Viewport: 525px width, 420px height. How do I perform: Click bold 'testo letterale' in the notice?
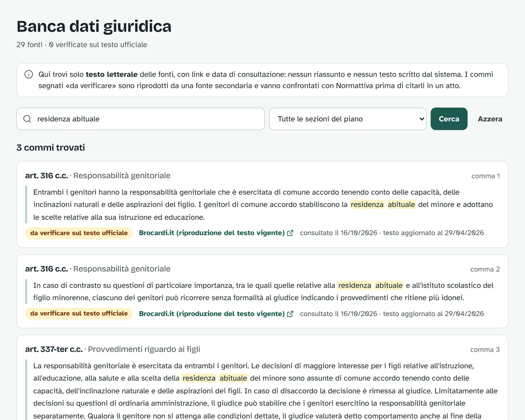[112, 75]
